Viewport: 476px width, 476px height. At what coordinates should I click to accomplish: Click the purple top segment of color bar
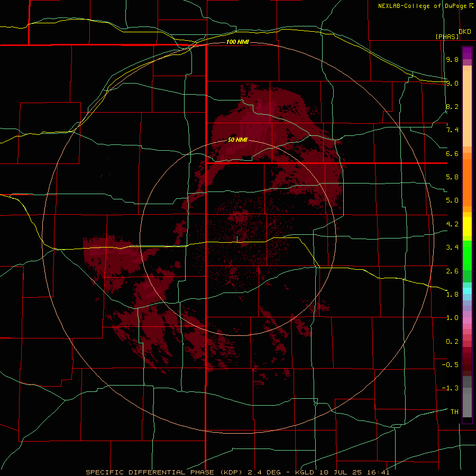[467, 53]
